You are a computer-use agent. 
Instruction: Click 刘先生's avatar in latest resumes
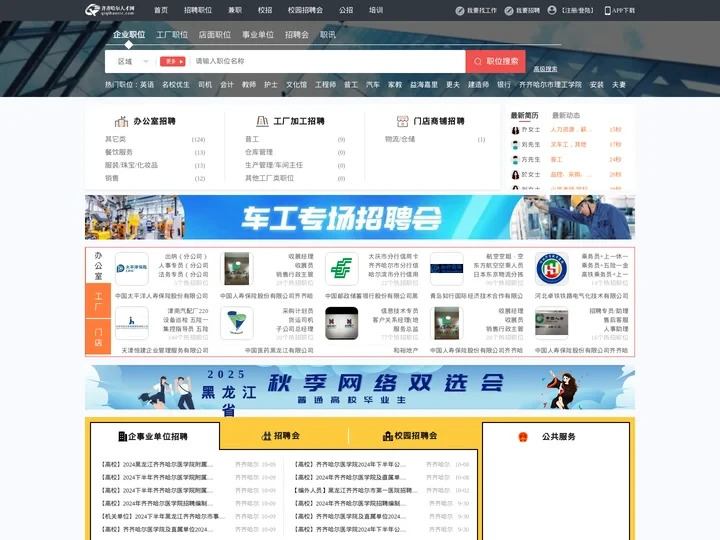[x=515, y=145]
